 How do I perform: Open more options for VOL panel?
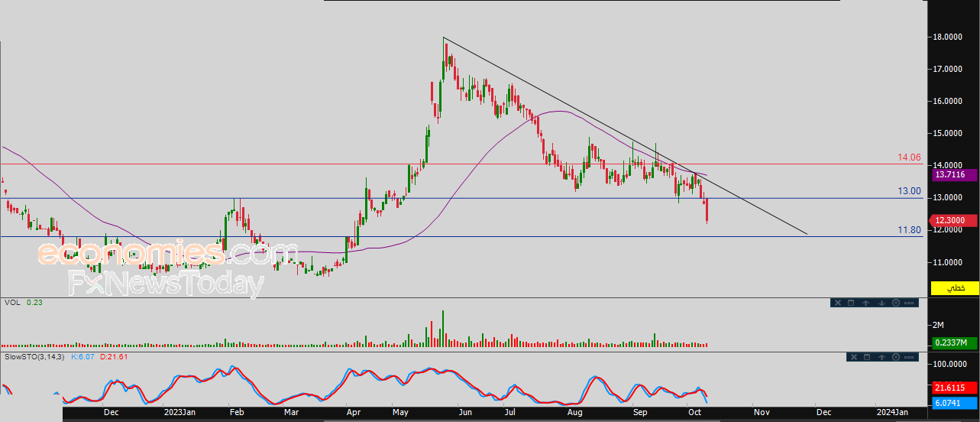tap(909, 303)
